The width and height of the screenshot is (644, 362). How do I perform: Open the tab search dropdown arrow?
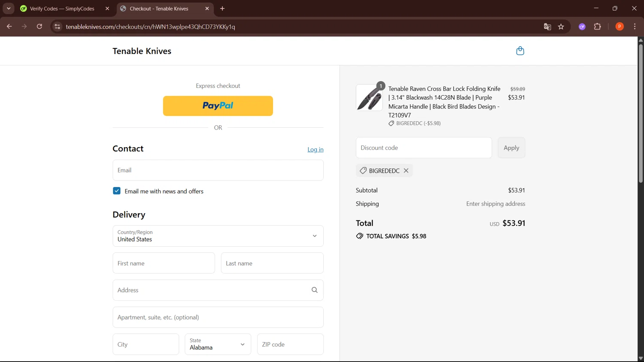click(9, 9)
